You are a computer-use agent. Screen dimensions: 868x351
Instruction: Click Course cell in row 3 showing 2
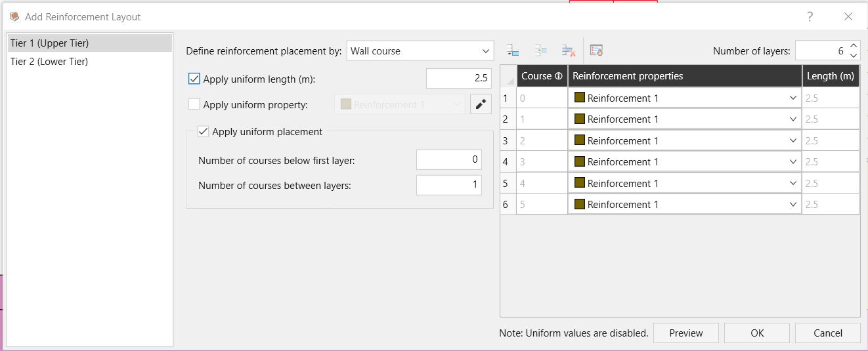coord(542,140)
